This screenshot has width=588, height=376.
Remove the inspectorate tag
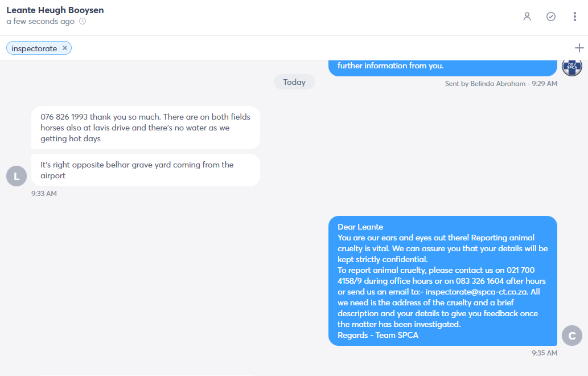65,48
